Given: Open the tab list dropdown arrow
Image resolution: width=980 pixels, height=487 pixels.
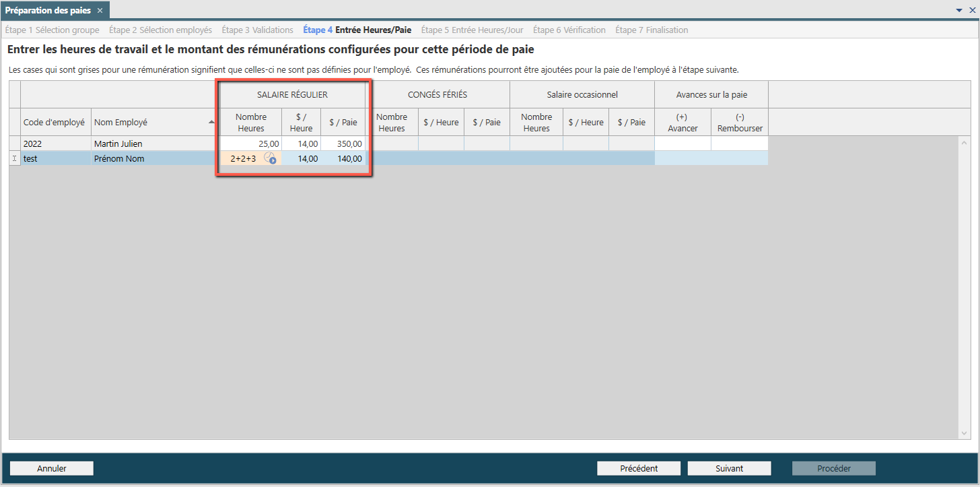Looking at the screenshot, I should coord(959,10).
